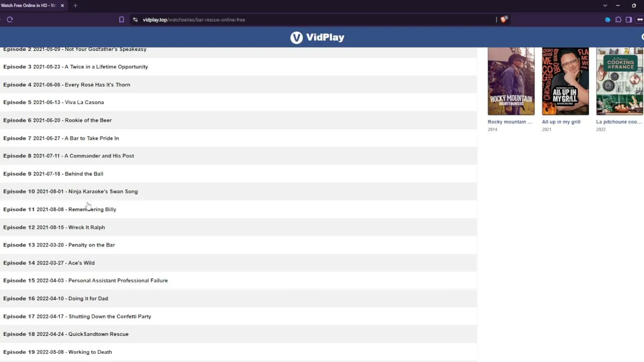Open Episode 7 A Bar to Take Pride In
Screen dimensions: 644x362
click(238, 138)
